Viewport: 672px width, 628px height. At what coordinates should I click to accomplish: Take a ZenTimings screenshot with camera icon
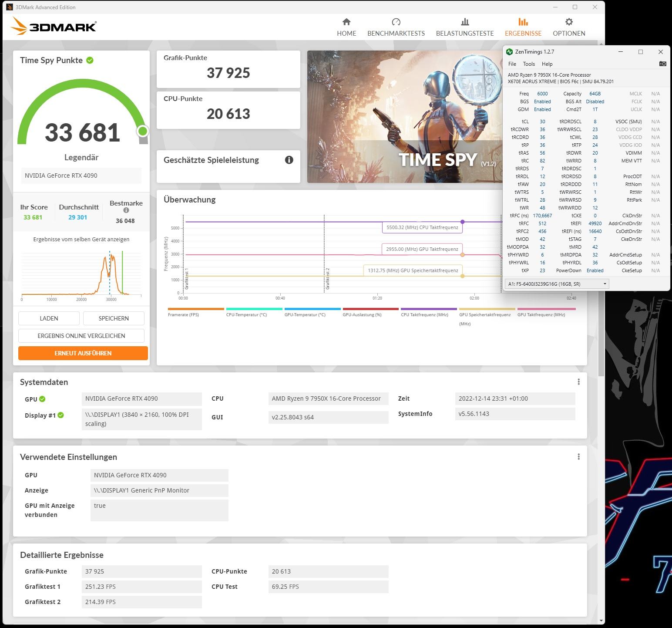(662, 64)
